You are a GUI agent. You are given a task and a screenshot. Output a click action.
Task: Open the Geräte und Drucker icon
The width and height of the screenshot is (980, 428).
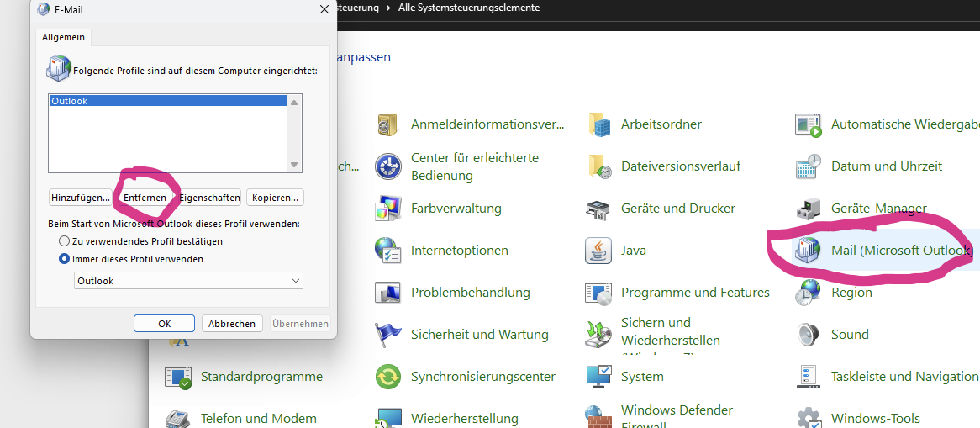(598, 209)
